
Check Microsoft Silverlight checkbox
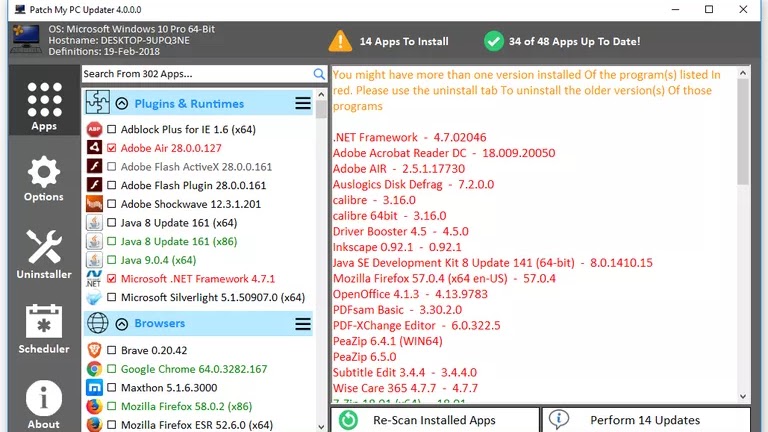pos(112,297)
